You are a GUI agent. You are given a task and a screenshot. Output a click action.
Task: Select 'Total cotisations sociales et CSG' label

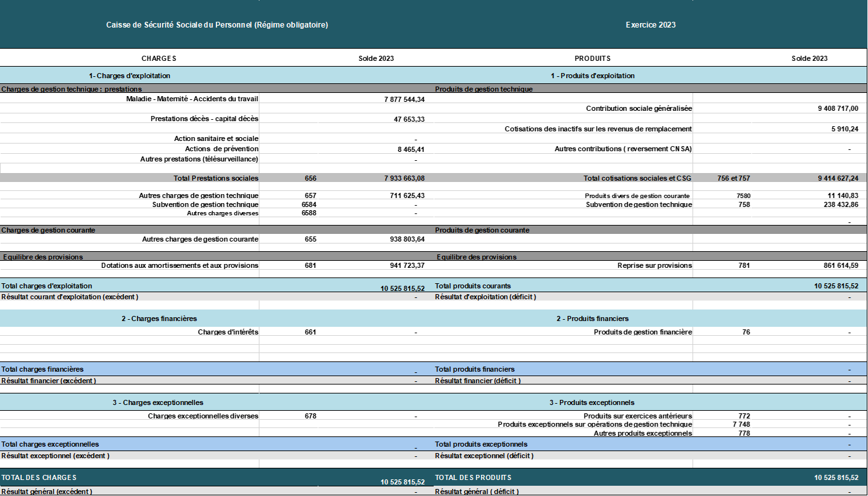pyautogui.click(x=637, y=178)
